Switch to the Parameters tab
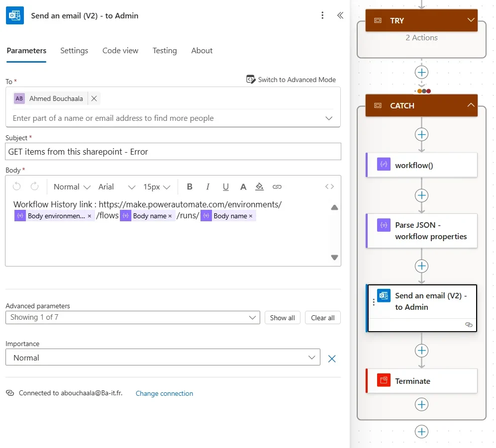Image resolution: width=496 pixels, height=448 pixels. pos(26,51)
